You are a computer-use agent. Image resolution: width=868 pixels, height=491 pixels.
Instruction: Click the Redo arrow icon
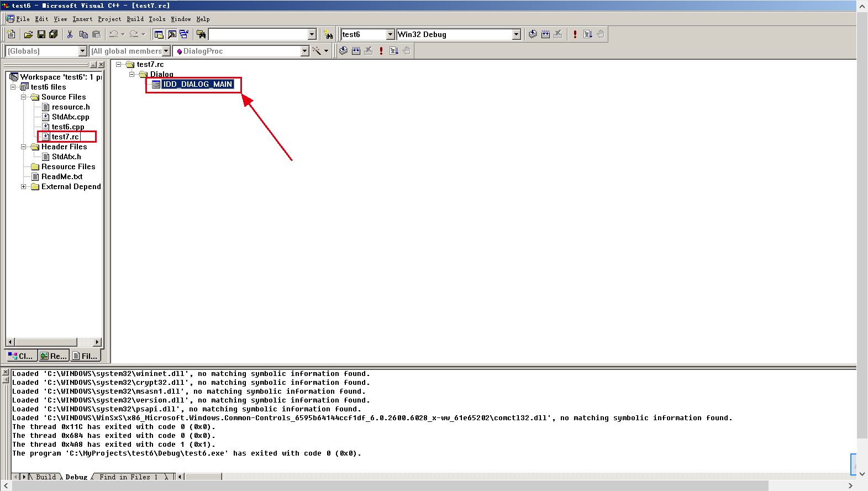[134, 34]
